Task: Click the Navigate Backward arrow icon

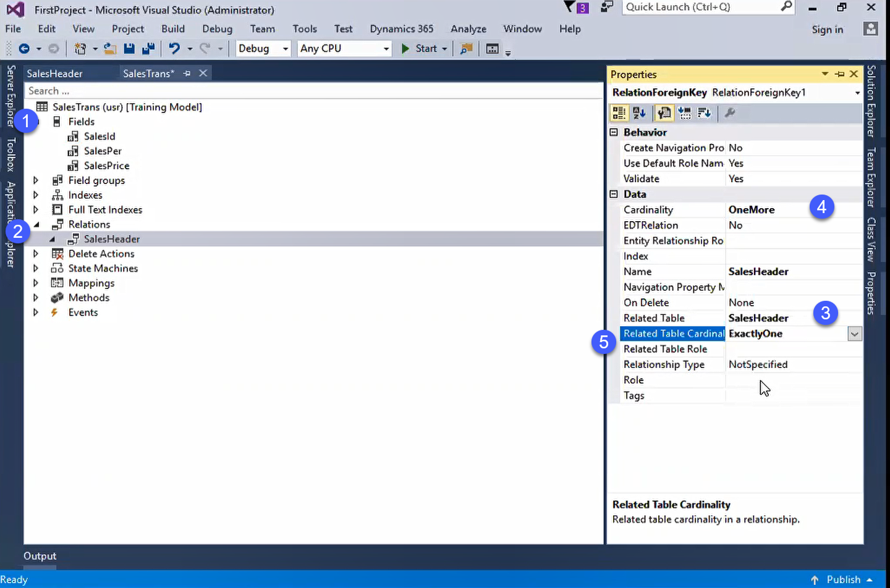Action: tap(24, 48)
